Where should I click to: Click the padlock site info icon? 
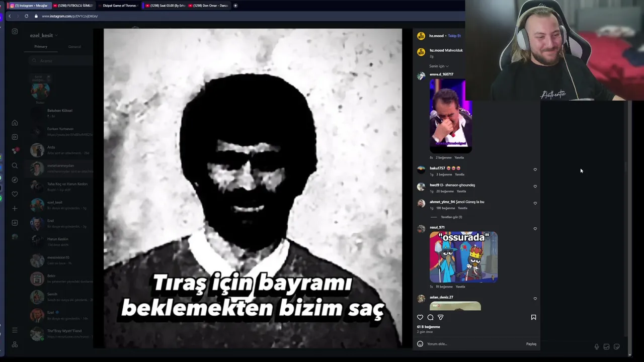(36, 16)
